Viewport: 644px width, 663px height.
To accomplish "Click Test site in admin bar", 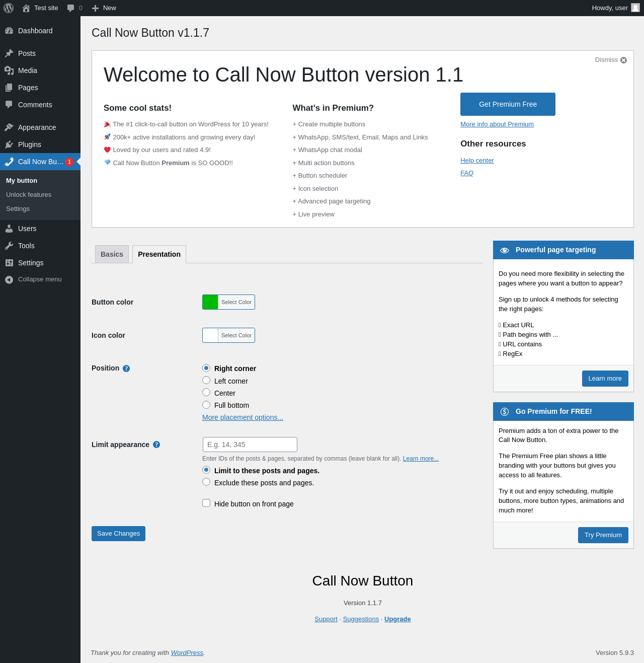I will pos(46,8).
